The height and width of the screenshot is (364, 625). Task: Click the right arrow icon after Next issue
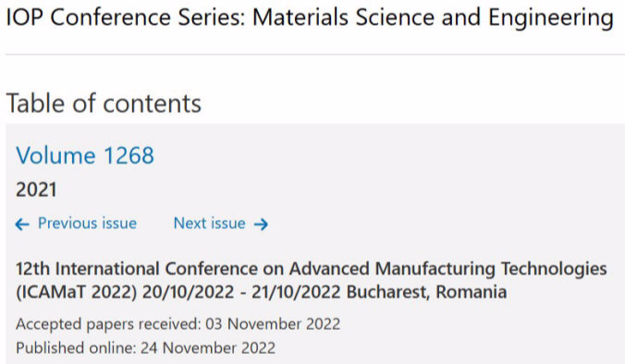click(261, 224)
